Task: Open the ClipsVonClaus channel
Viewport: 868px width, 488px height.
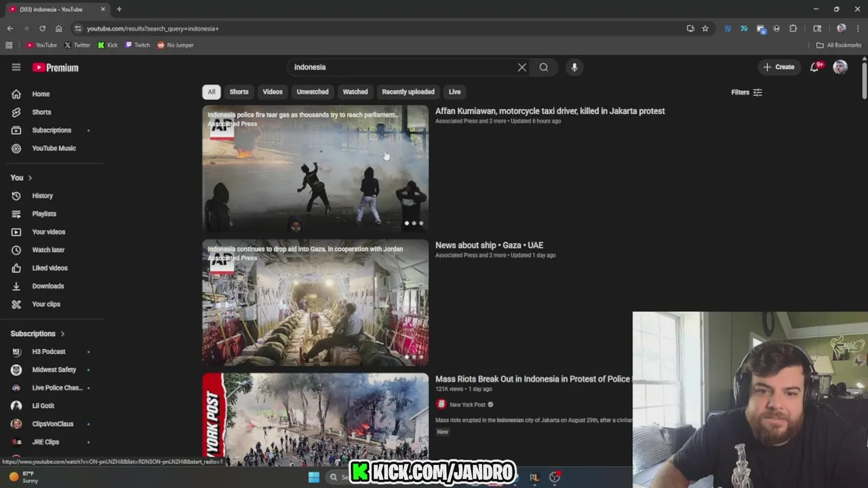Action: [x=52, y=424]
